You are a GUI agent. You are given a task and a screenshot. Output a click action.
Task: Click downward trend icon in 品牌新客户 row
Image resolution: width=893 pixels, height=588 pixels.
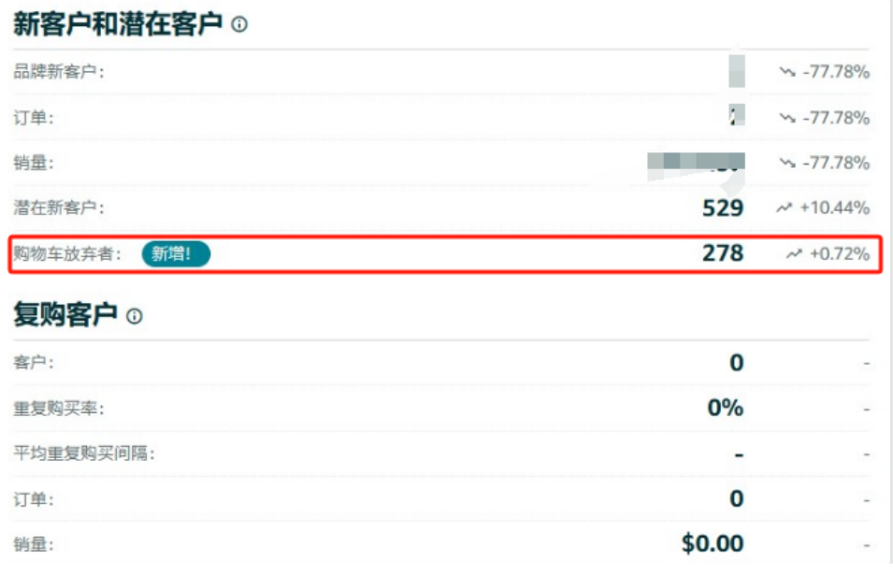[787, 72]
